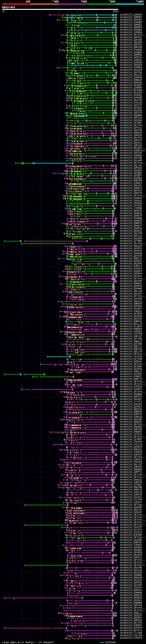Open hit UniRef100_Q8H9E1

(131, 25)
